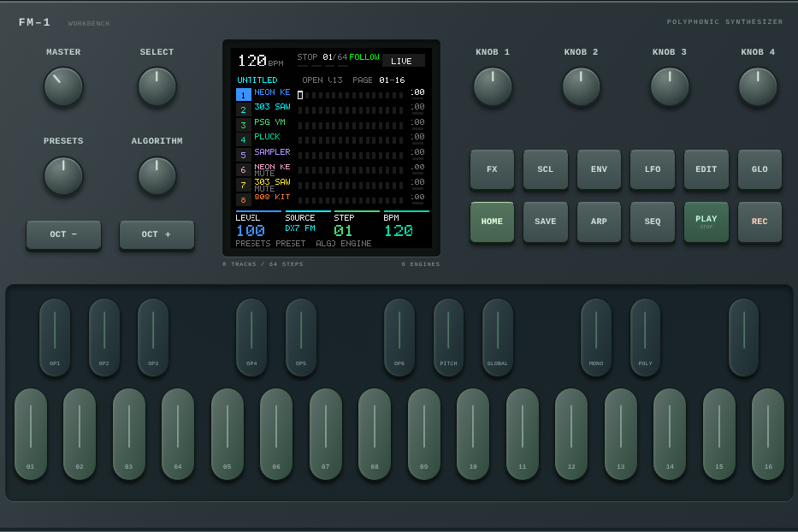Open the SCL scale page
This screenshot has width=798, height=532.
pyautogui.click(x=546, y=169)
